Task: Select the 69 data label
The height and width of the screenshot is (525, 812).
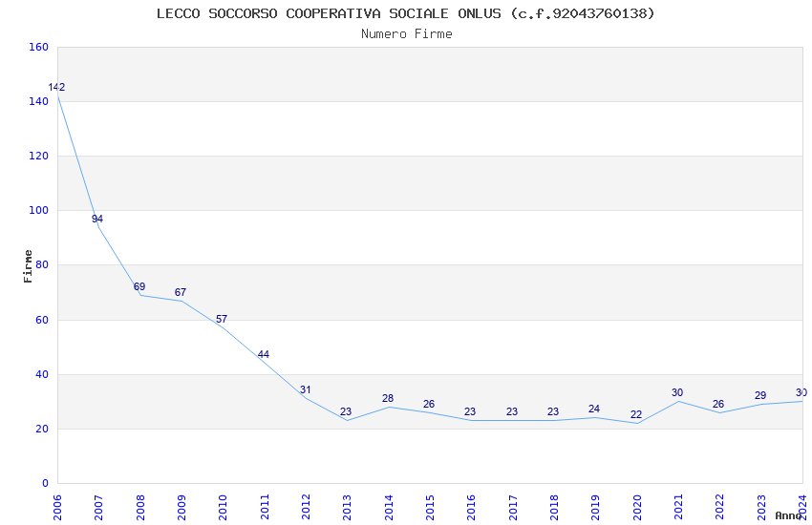Action: [x=139, y=286]
